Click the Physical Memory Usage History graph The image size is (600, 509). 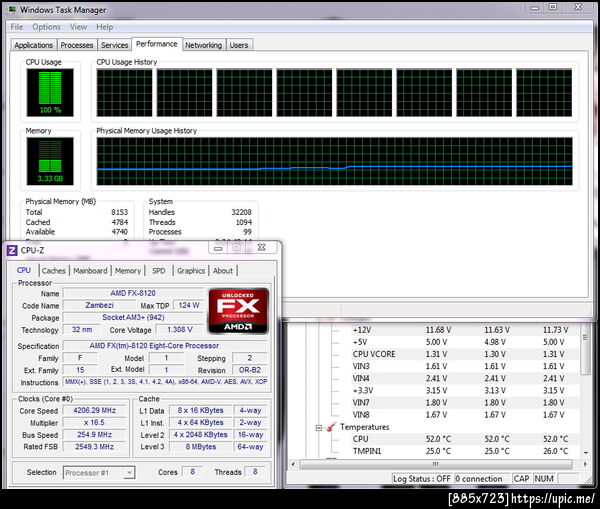pyautogui.click(x=334, y=161)
